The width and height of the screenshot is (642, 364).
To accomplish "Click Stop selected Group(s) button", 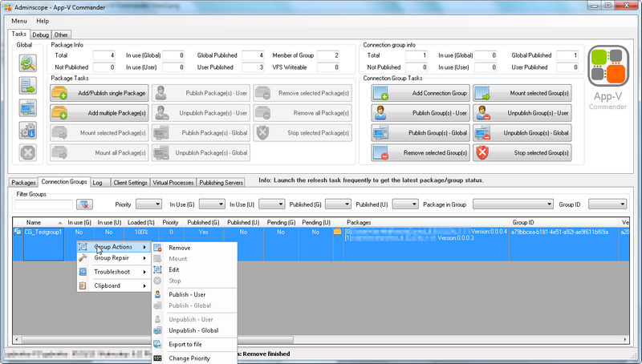I will click(522, 152).
